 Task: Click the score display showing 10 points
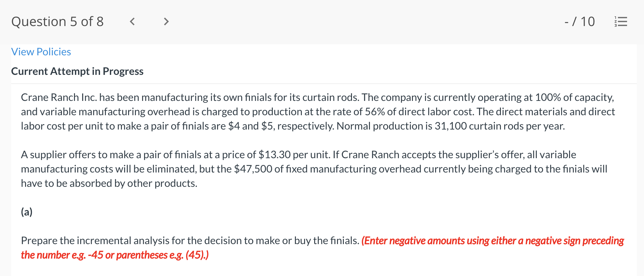[x=579, y=21]
